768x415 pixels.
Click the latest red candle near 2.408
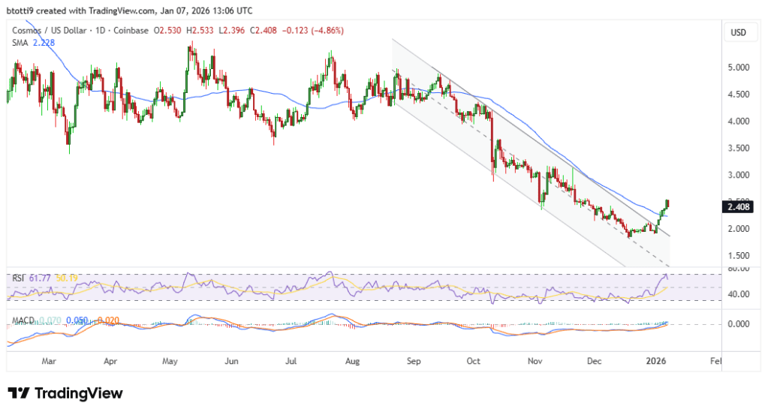point(667,203)
